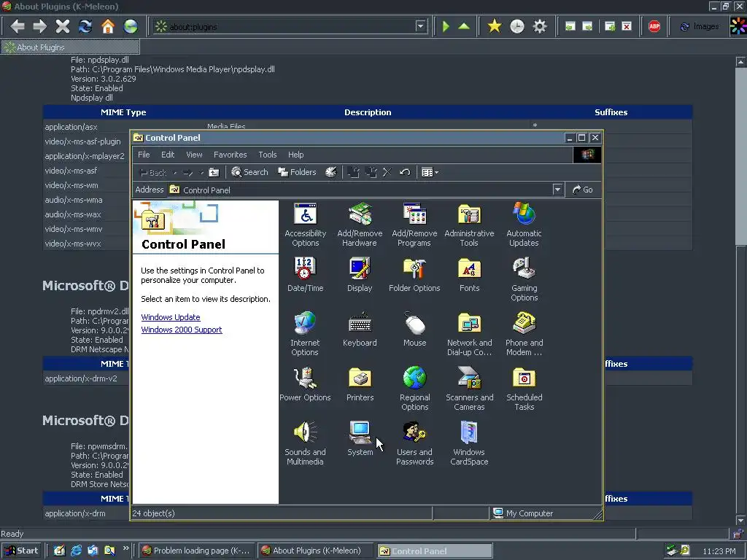Open the Add/Remove Hardware applet
The height and width of the screenshot is (560, 747).
pyautogui.click(x=360, y=225)
